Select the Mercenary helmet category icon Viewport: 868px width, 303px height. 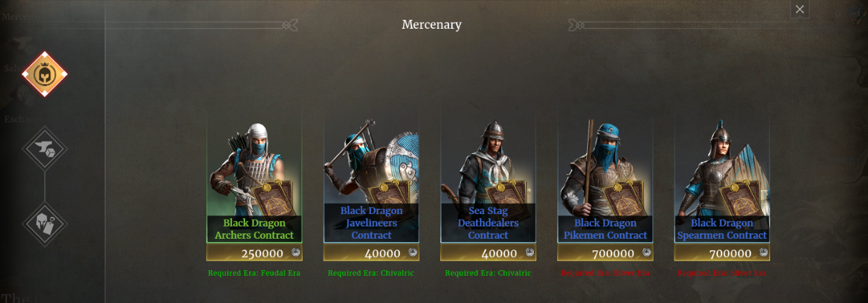click(44, 74)
